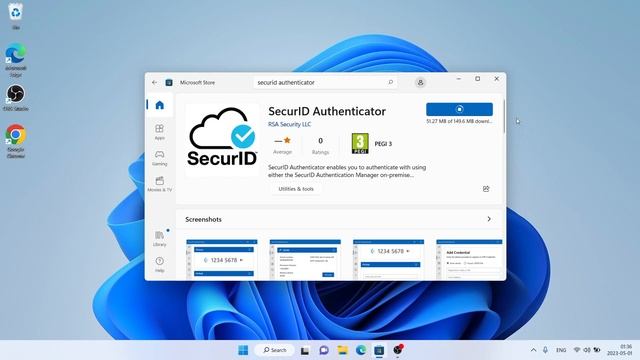Click Microsoft Store taskbar icon
This screenshot has height=360, width=640.
tap(379, 350)
